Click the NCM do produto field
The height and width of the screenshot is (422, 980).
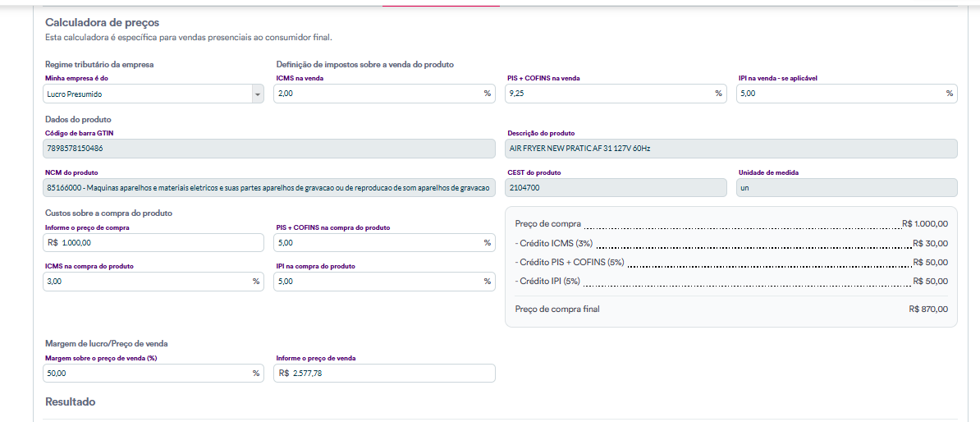269,188
